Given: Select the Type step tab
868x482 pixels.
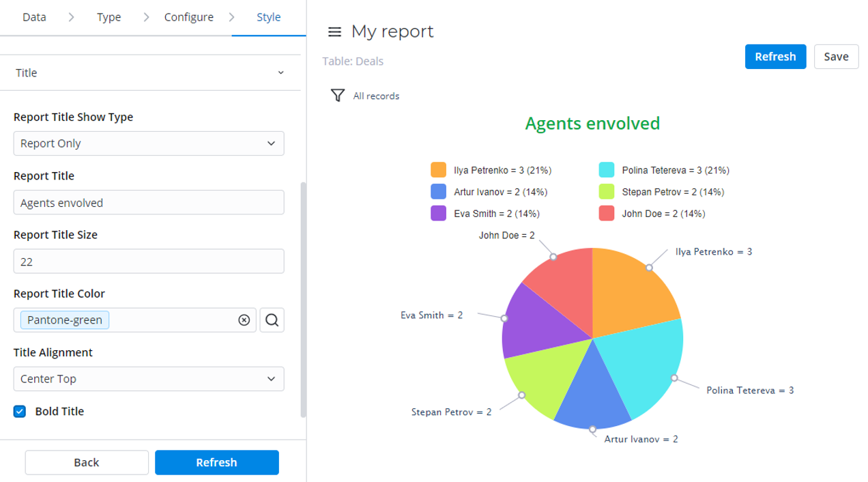Looking at the screenshot, I should coord(108,17).
